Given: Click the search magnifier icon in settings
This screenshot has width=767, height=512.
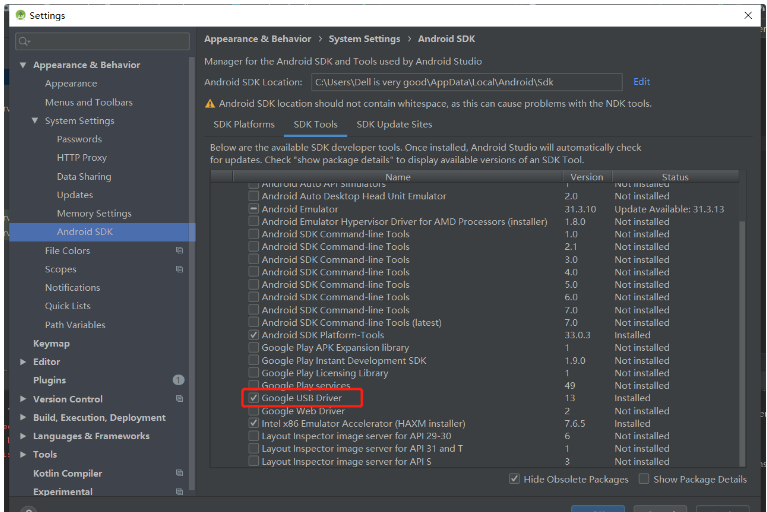Looking at the screenshot, I should tap(23, 42).
